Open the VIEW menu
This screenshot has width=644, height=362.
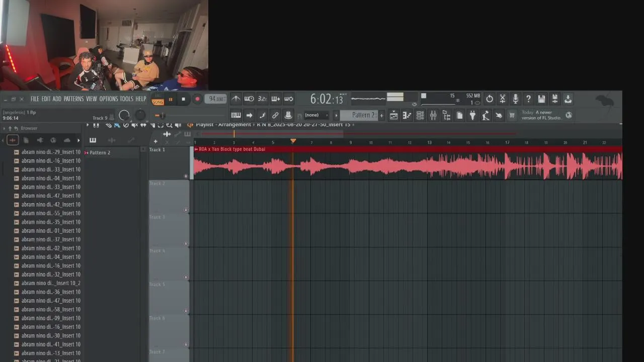[x=91, y=99]
